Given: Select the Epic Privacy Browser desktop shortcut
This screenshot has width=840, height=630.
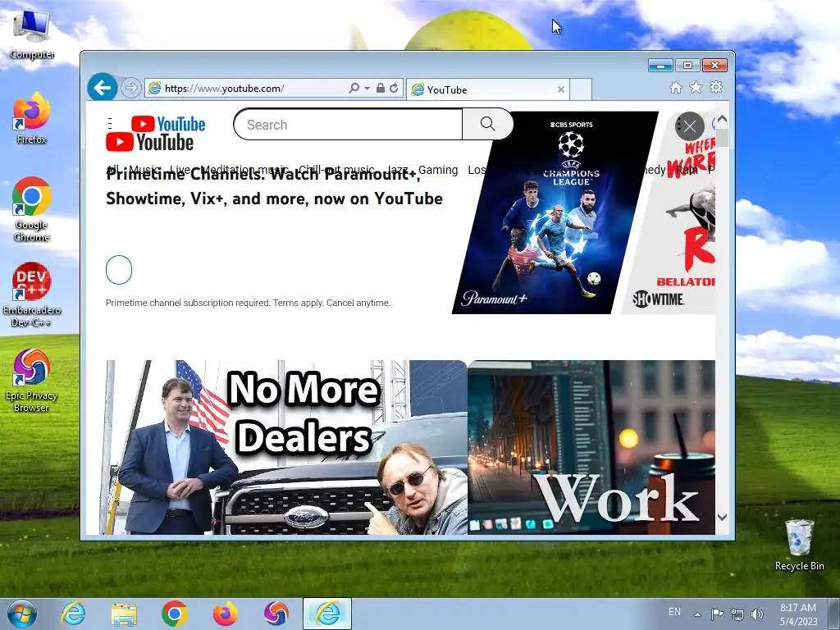Looking at the screenshot, I should click(32, 381).
